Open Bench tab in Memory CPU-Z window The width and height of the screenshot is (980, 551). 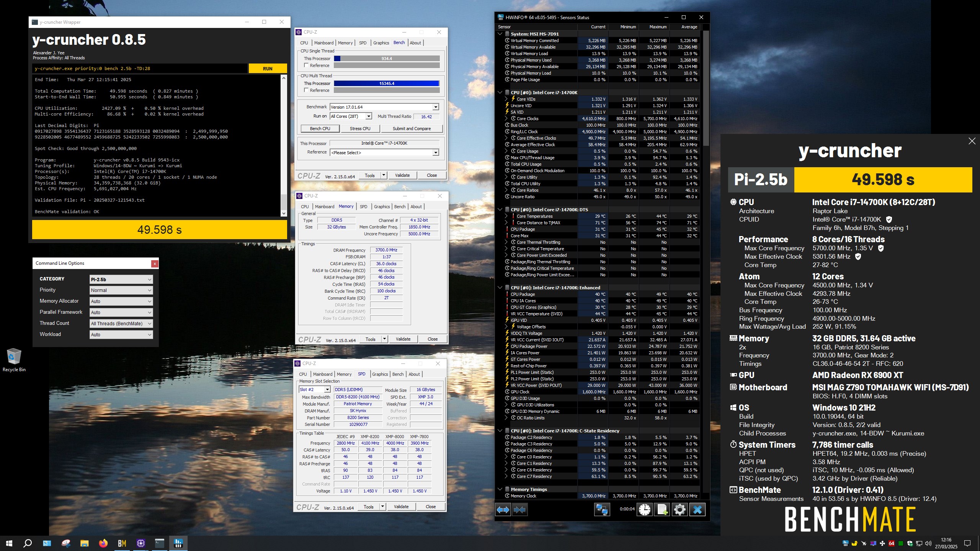[400, 207]
